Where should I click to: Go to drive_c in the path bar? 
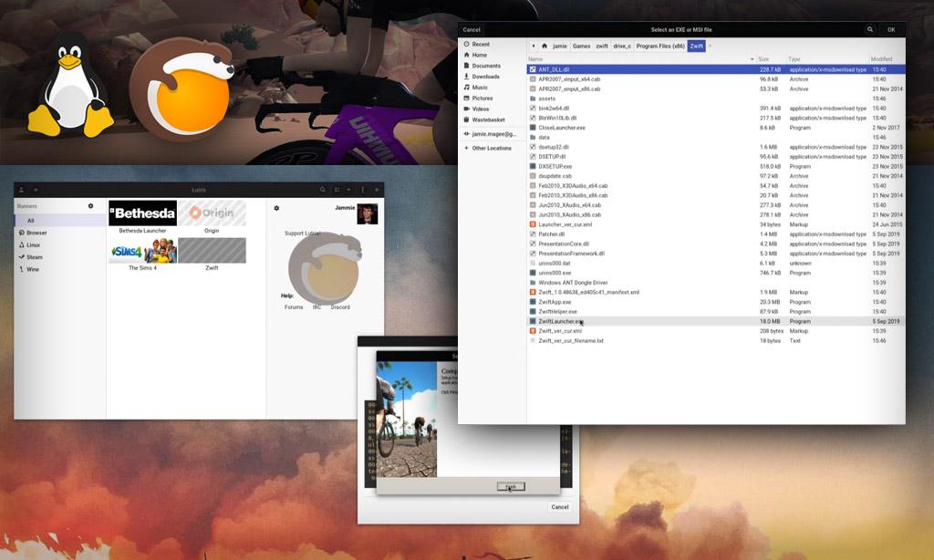622,46
